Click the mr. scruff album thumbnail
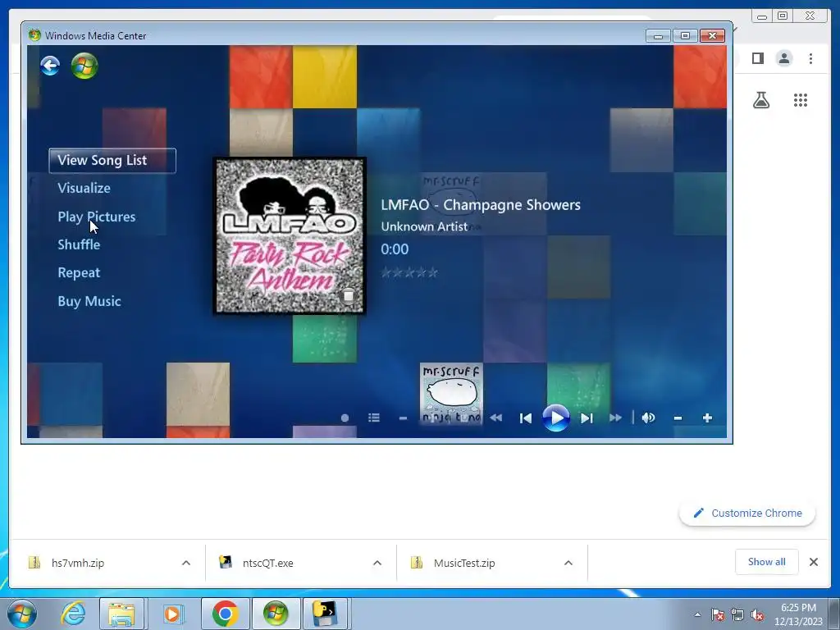 pos(451,394)
